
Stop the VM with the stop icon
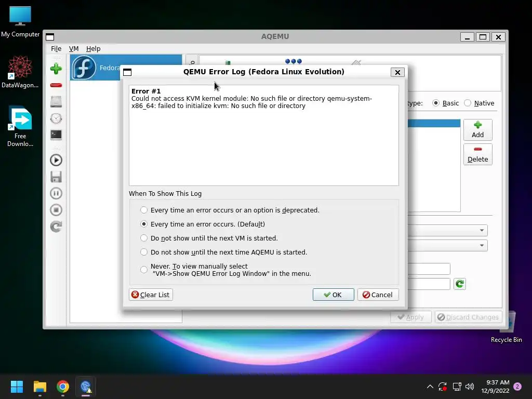click(56, 210)
